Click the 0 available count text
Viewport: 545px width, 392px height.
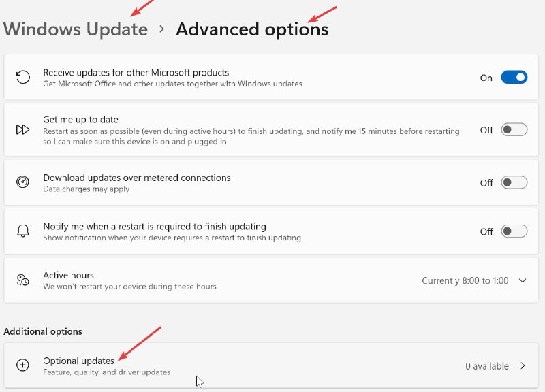tap(487, 366)
